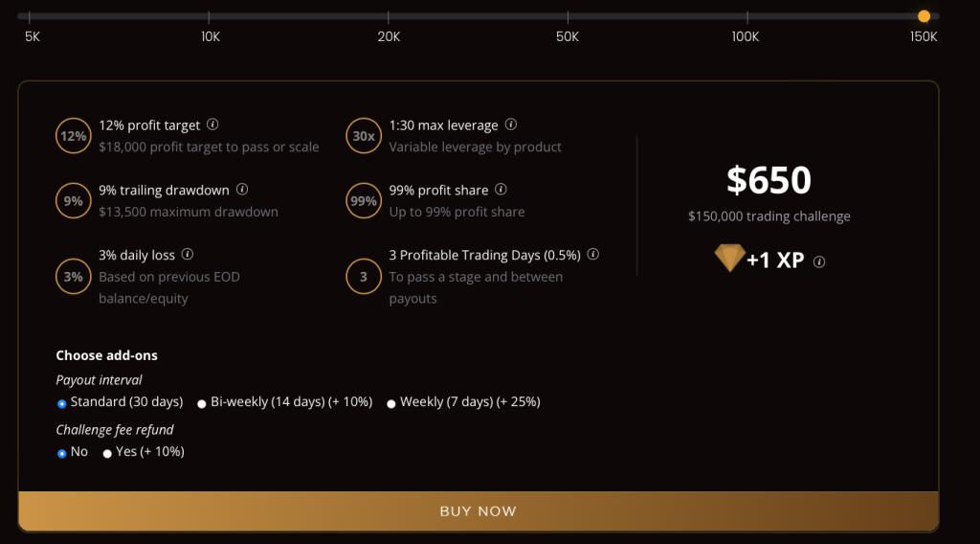The width and height of the screenshot is (980, 544).
Task: Click the orange slider handle at 150K
Action: (924, 16)
